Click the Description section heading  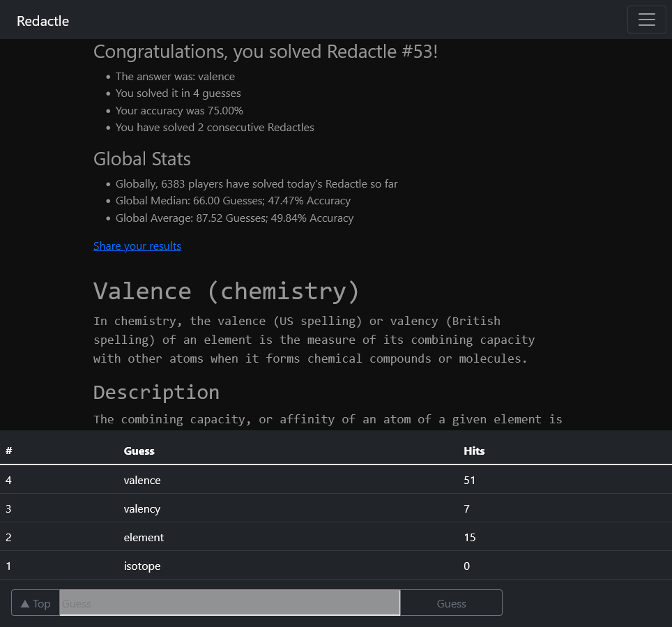coord(156,392)
